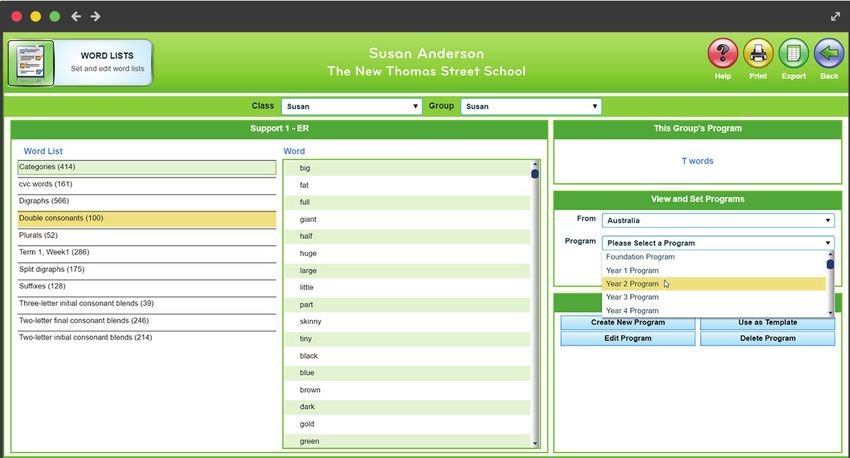Select the Term 1, Week1 (286) list

(146, 253)
